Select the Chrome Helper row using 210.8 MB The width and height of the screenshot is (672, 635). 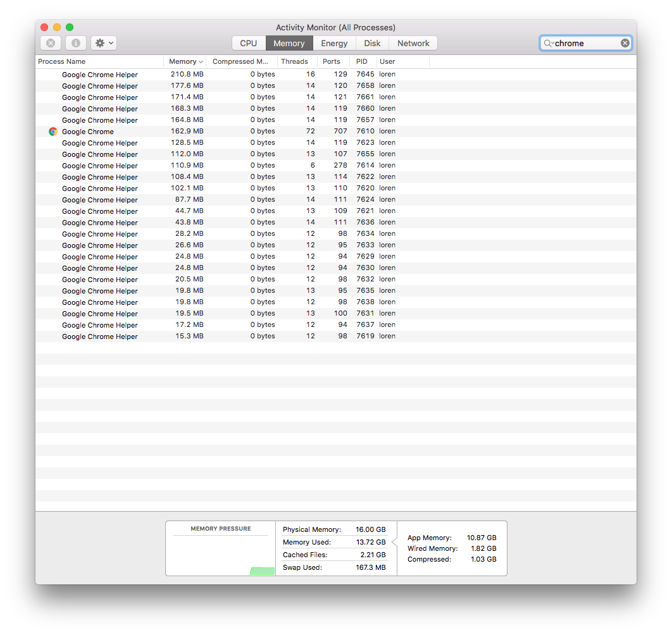(336, 75)
